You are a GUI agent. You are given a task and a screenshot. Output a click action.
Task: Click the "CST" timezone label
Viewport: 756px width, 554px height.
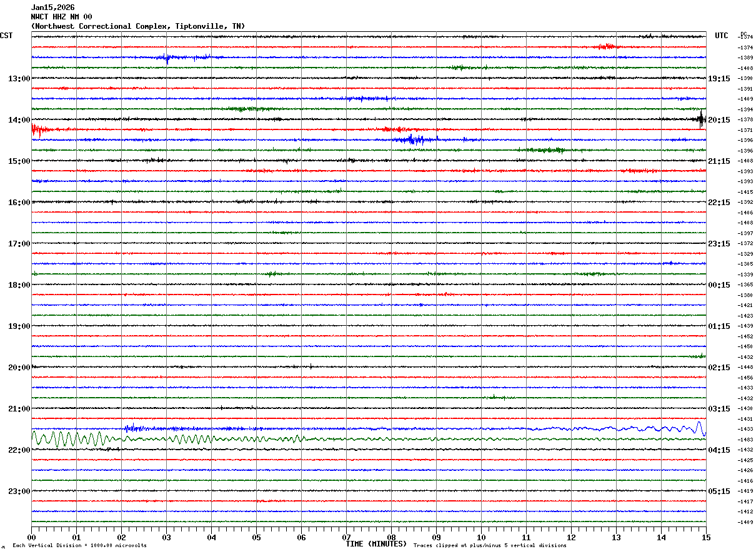pyautogui.click(x=6, y=36)
